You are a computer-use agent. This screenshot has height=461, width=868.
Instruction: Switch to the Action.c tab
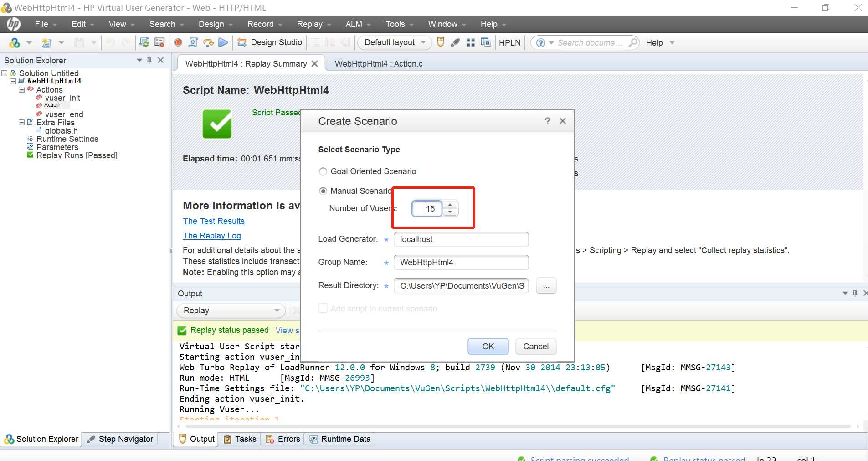pos(379,64)
